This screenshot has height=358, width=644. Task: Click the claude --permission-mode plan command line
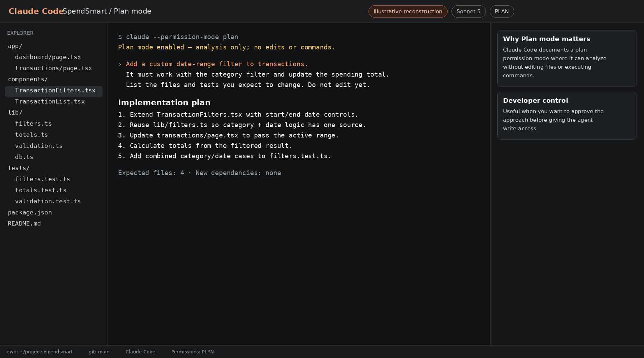click(x=178, y=37)
